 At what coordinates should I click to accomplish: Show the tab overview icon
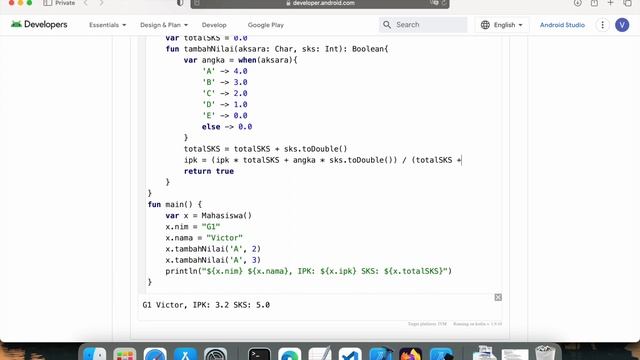pos(628,3)
